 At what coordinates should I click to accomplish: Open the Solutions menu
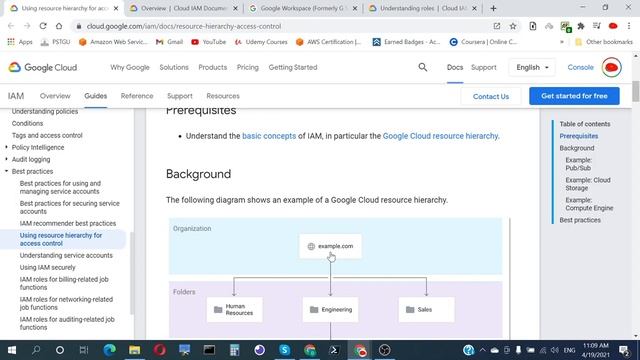coord(174,67)
